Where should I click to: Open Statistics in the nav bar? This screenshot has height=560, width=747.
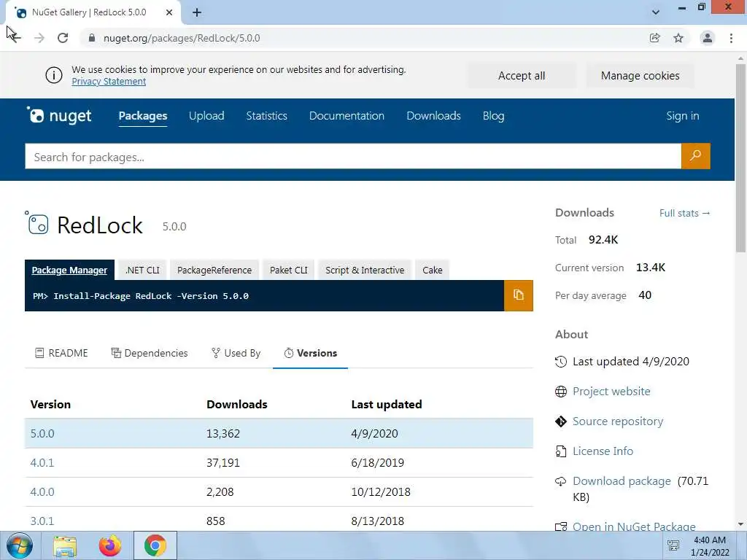267,116
